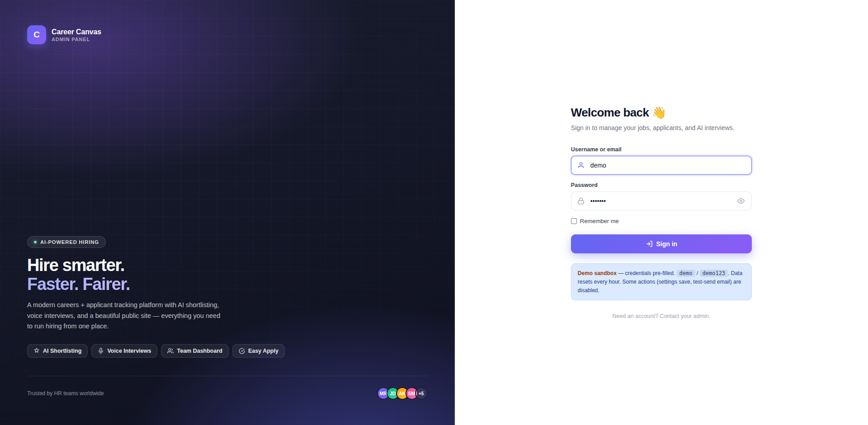This screenshot has height=425, width=868.
Task: Click the people icon on Team Dashboard
Action: point(170,351)
